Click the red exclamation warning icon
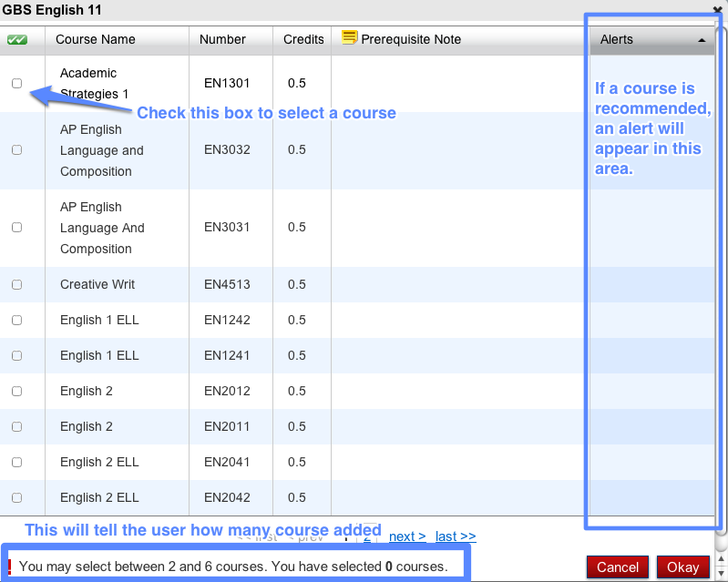This screenshot has width=728, height=582. pos(9,567)
